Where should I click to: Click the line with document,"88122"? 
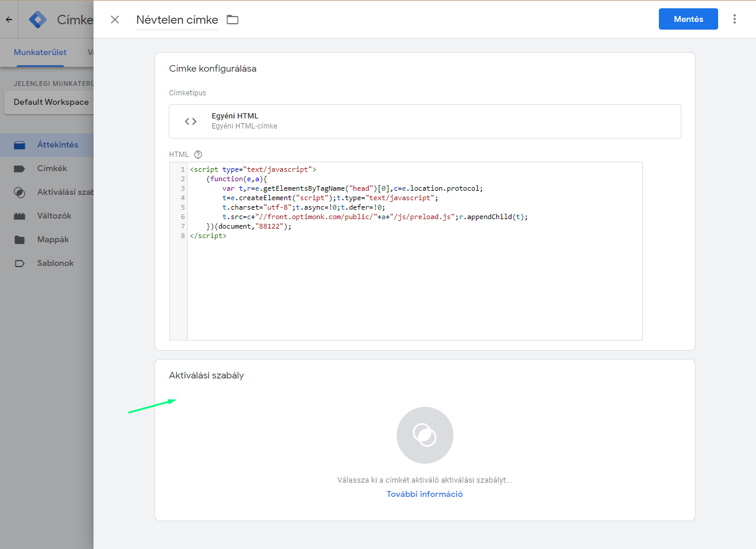[x=249, y=226]
